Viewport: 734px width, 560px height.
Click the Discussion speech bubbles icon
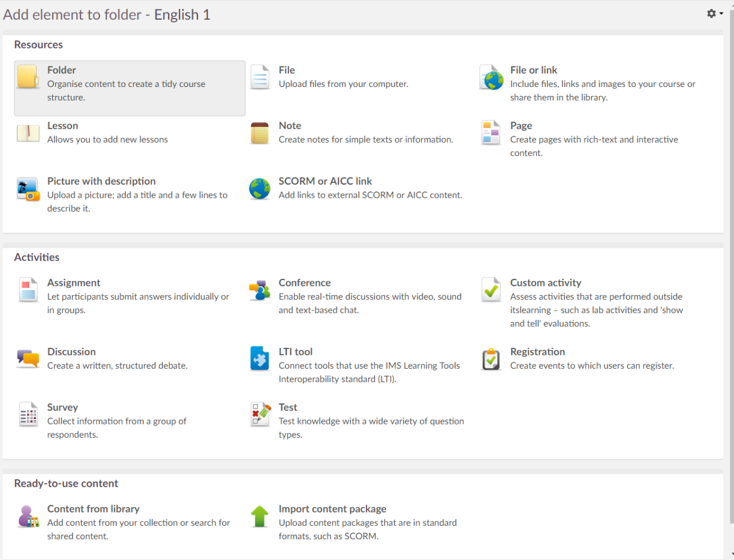[x=28, y=359]
